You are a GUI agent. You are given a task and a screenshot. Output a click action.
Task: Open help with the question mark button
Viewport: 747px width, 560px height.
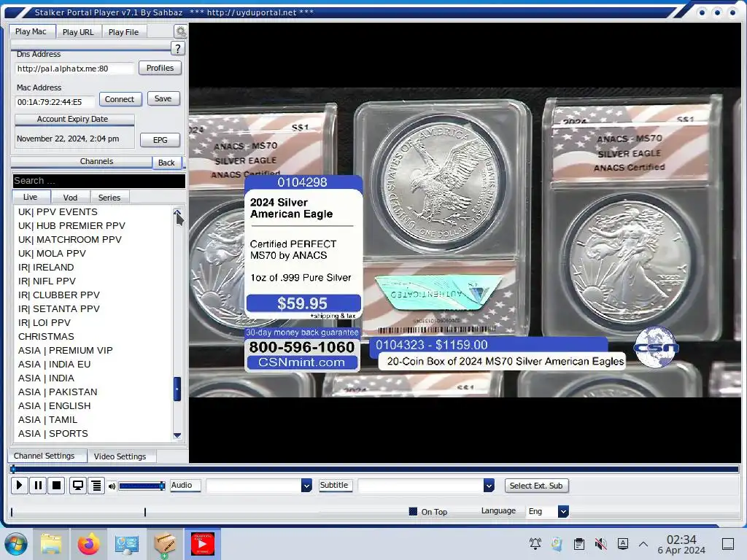pyautogui.click(x=178, y=49)
